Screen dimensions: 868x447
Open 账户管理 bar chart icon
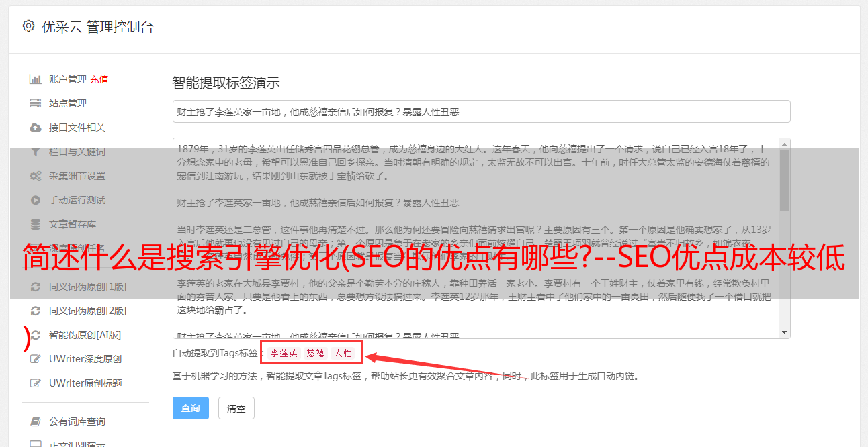tap(36, 79)
